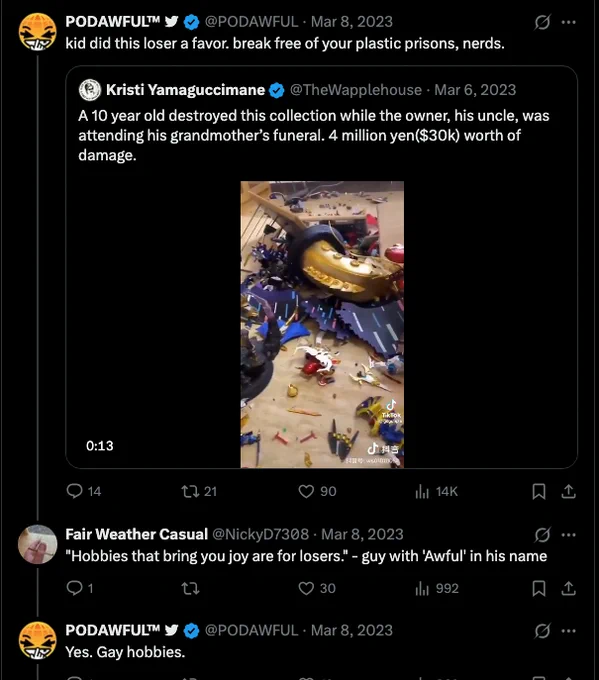This screenshot has width=599, height=680.
Task: Open @TheWapplehouse profile link in quoted tweet
Action: tap(356, 90)
